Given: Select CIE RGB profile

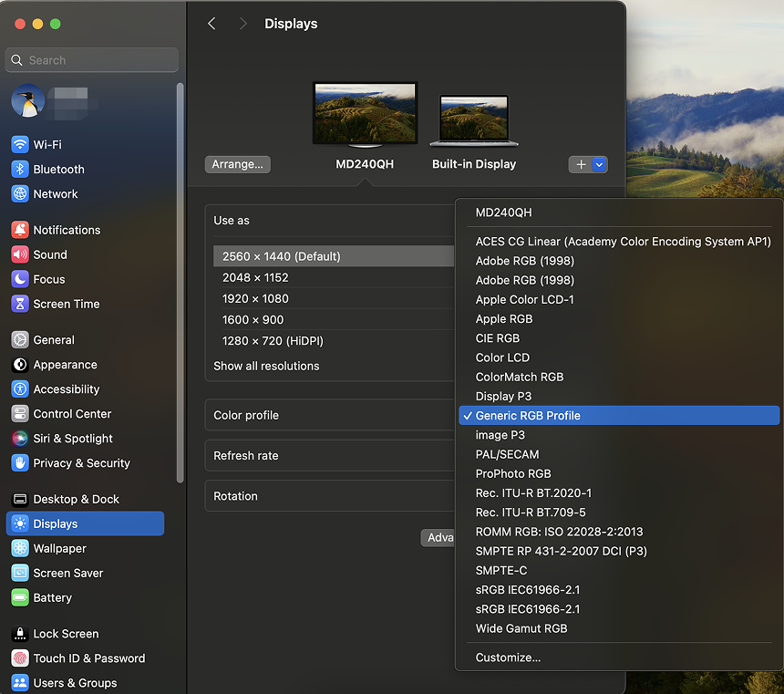Looking at the screenshot, I should click(619, 338).
